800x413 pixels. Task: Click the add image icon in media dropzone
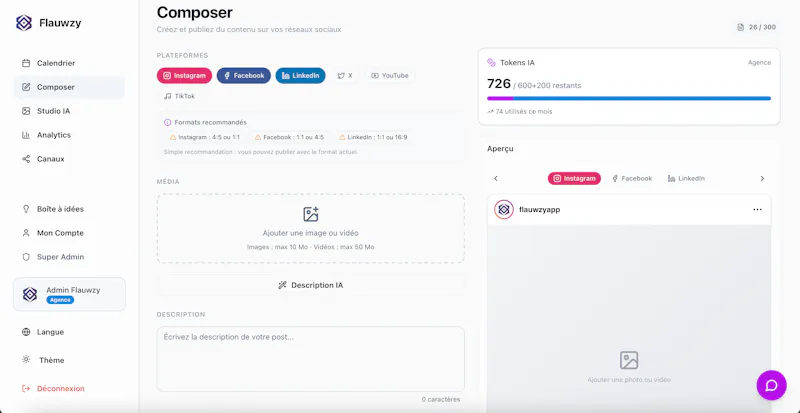311,214
